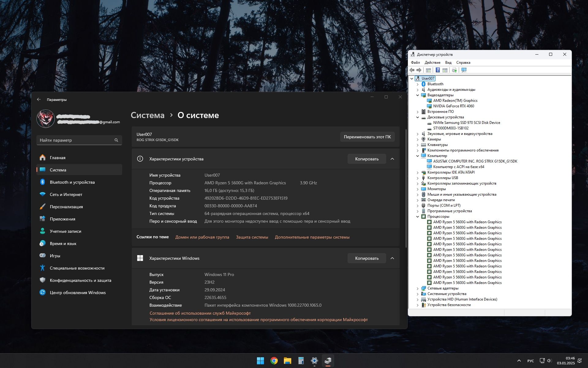
Task: Collapse the User007 root node
Action: 412,79
